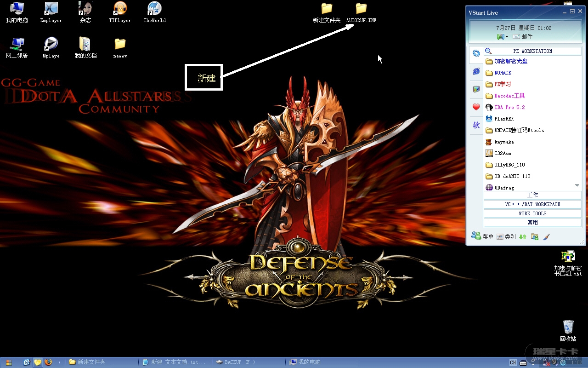
Task: Open the 回收站 recycle bin
Action: pos(568,331)
